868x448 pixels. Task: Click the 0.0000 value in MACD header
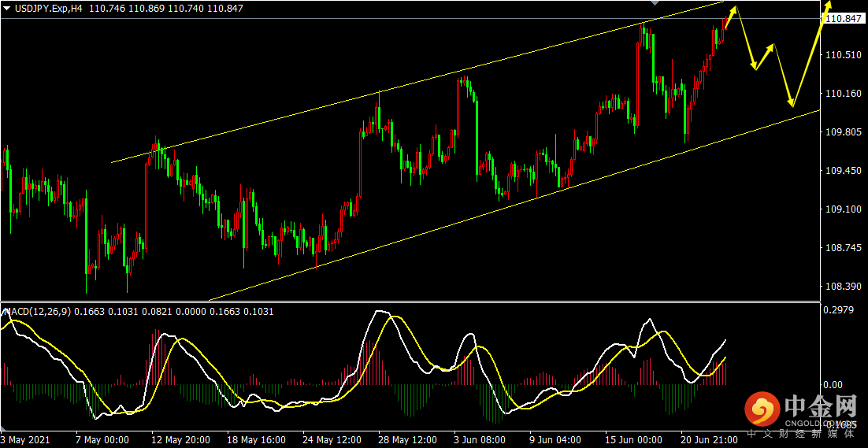189,312
